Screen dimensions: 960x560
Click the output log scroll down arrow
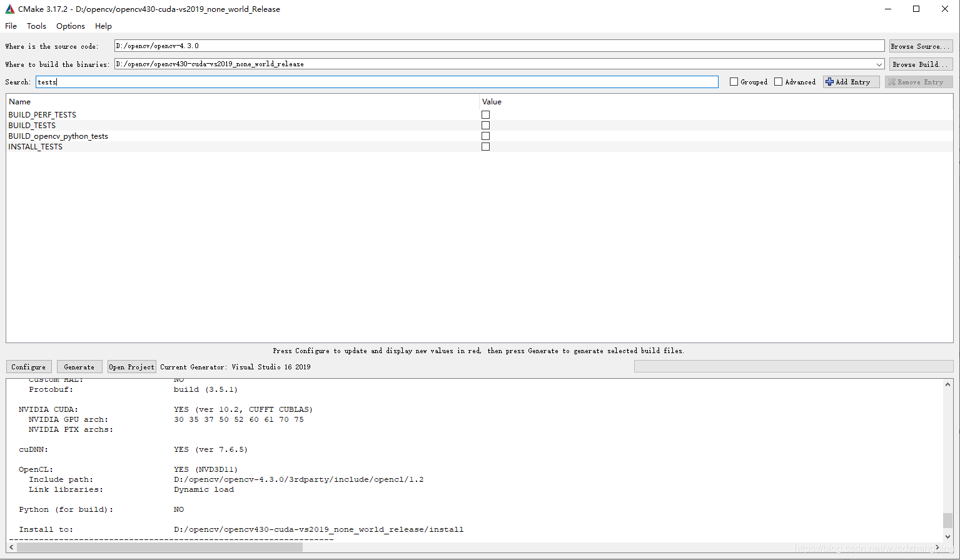pos(947,537)
